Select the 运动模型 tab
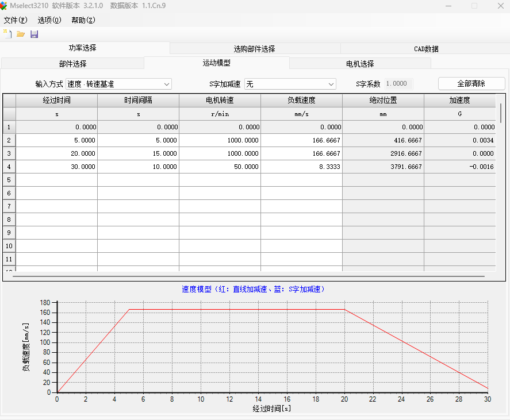This screenshot has width=510, height=420. pos(216,63)
